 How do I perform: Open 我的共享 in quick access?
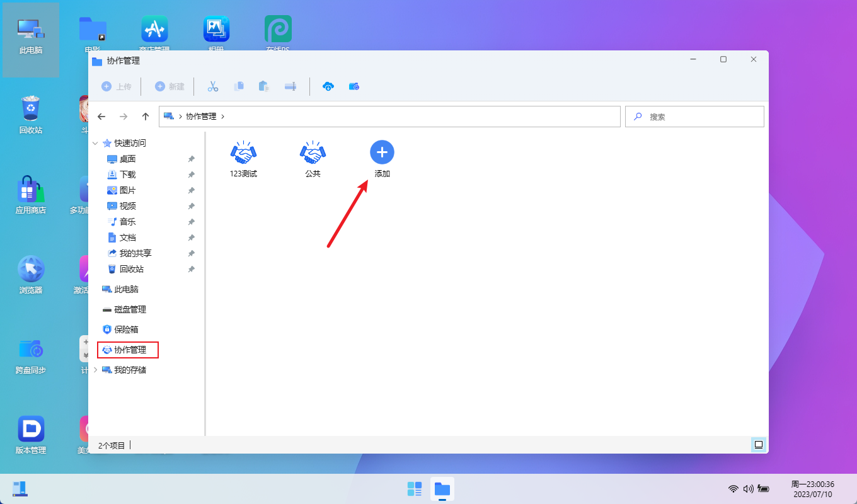click(135, 253)
